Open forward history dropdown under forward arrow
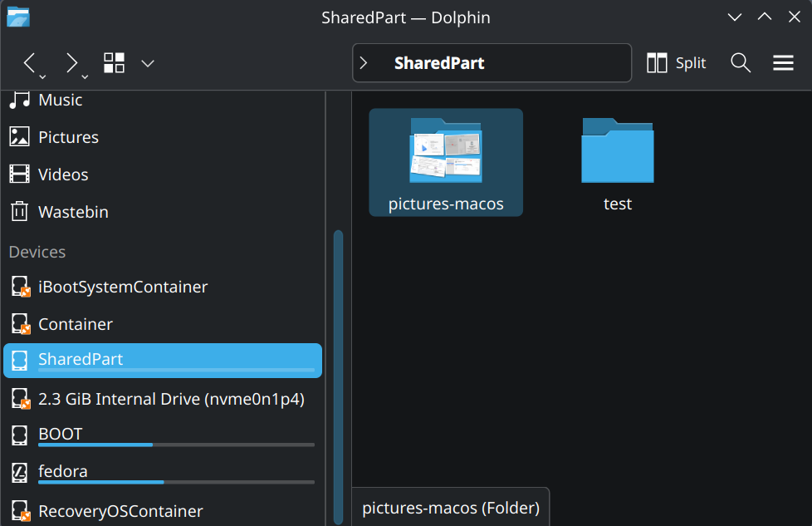The height and width of the screenshot is (526, 812). tap(85, 77)
